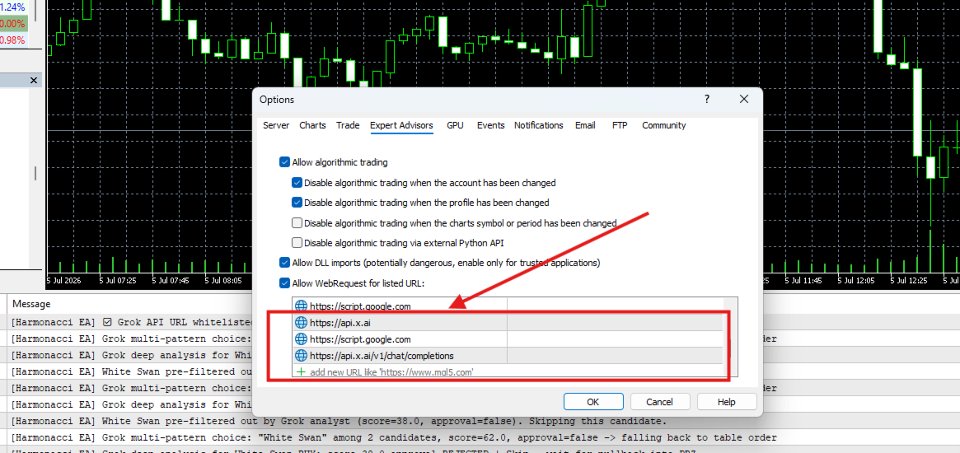Uncheck disable trading when profile has been changed
This screenshot has width=960, height=453.
pos(297,203)
